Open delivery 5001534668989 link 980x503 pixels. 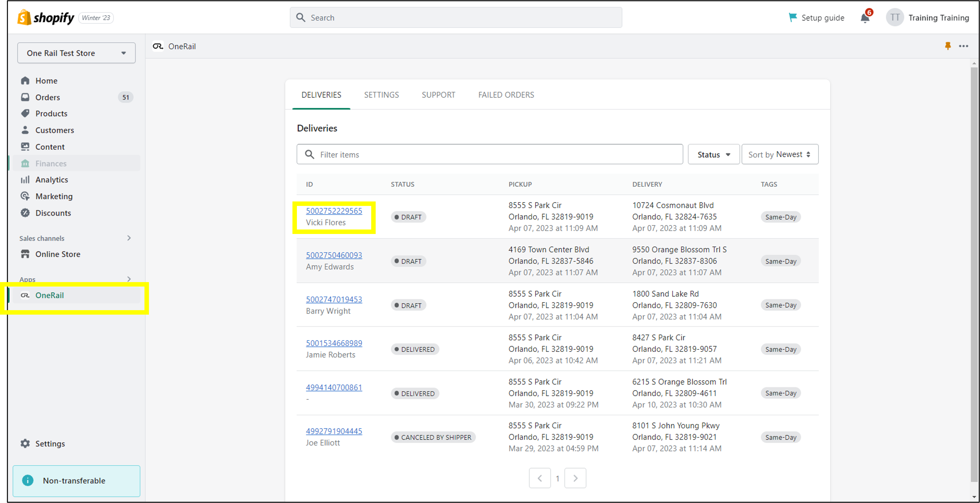[x=334, y=343]
